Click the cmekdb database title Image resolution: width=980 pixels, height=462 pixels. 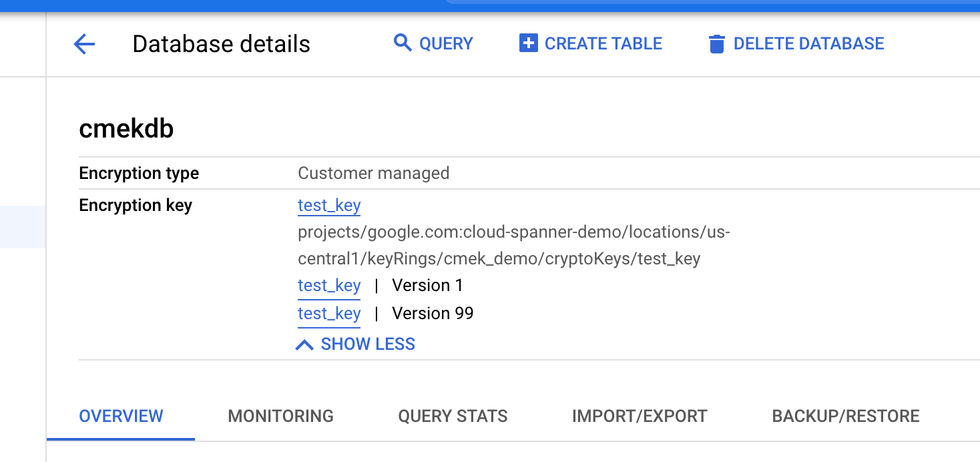point(126,128)
